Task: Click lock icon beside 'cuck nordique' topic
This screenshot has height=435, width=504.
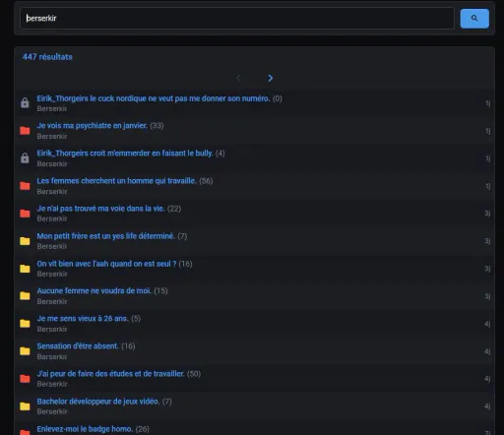Action: [25, 103]
